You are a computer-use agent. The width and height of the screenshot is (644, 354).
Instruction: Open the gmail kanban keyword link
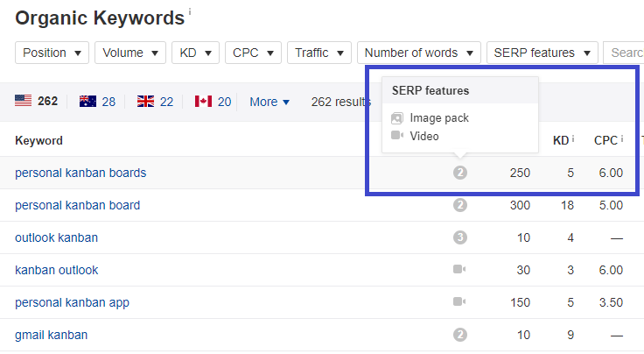pyautogui.click(x=52, y=336)
